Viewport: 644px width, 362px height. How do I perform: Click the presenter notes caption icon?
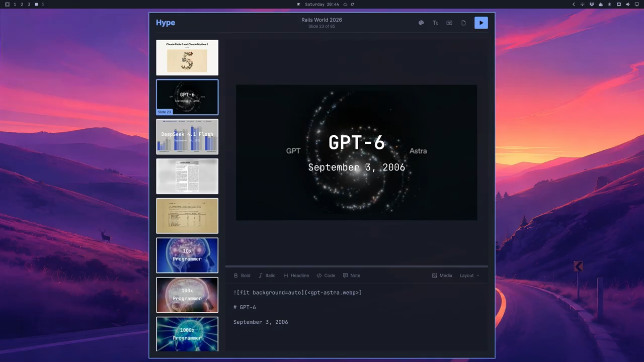[x=449, y=23]
